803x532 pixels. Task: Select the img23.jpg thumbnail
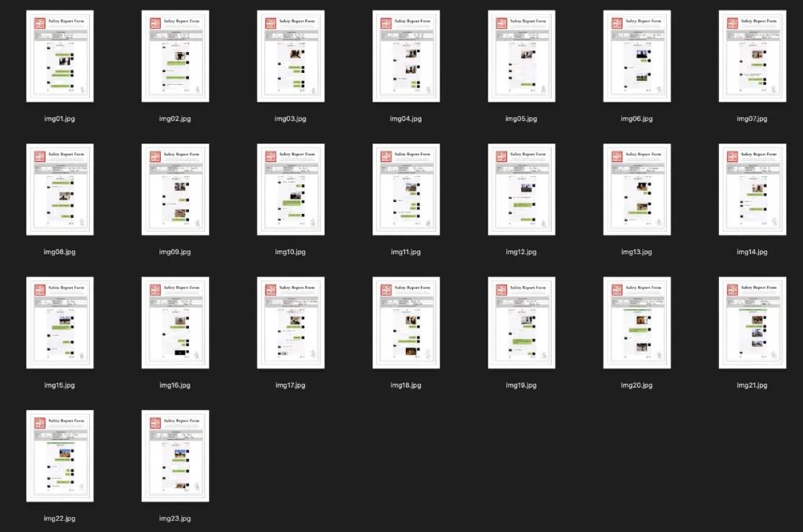pos(175,455)
